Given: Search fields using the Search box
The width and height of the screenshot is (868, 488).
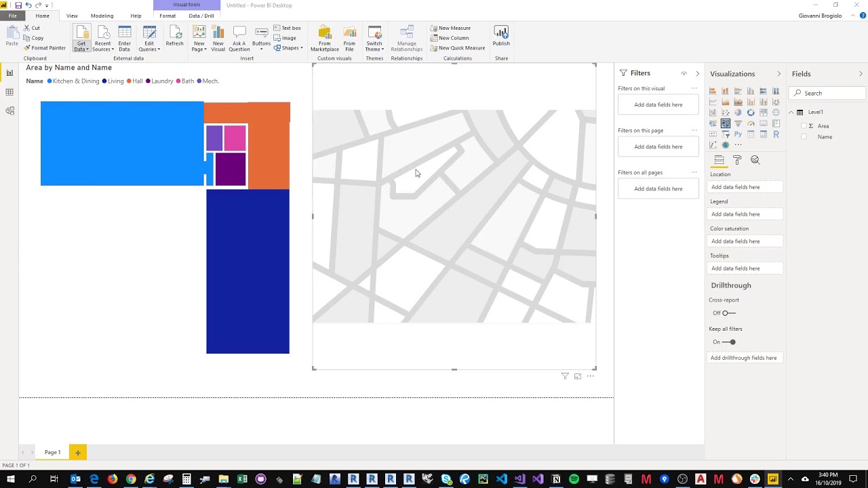Looking at the screenshot, I should tap(827, 93).
